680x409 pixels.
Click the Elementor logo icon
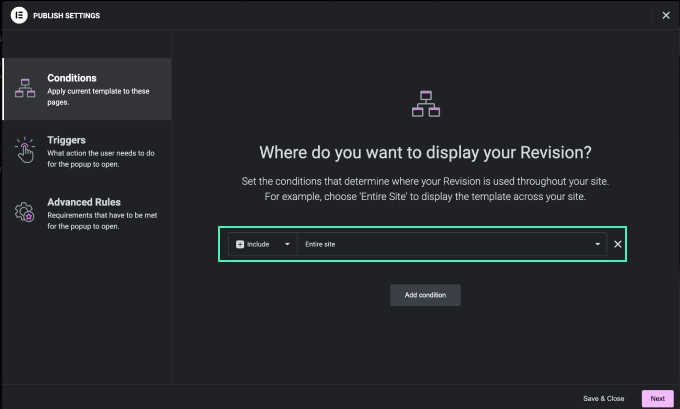18,15
